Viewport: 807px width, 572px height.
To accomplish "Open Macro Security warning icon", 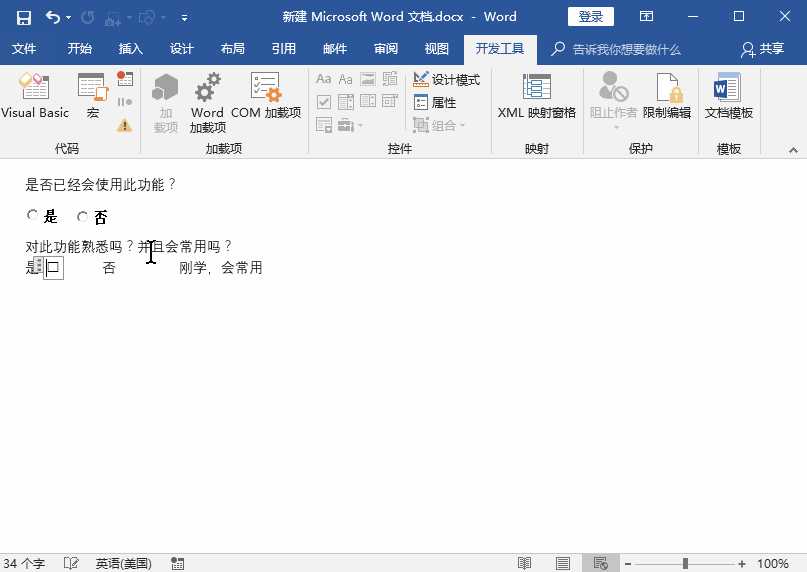I will point(125,125).
